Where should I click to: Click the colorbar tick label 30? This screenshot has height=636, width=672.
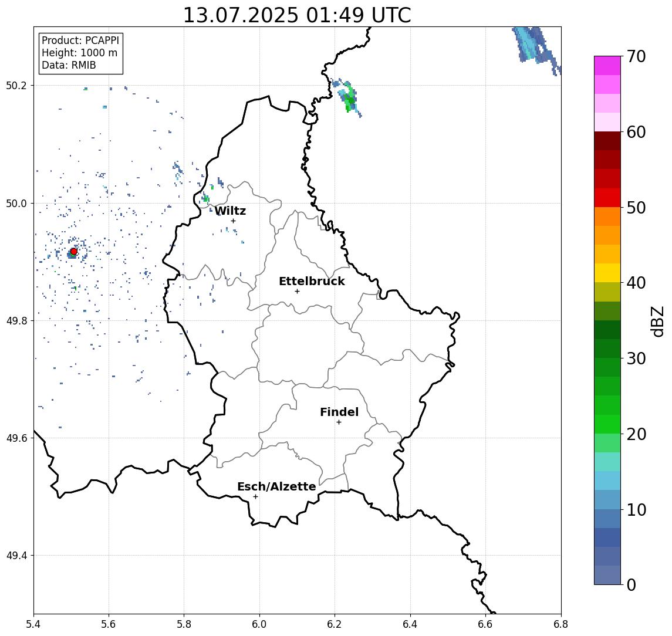coord(636,358)
